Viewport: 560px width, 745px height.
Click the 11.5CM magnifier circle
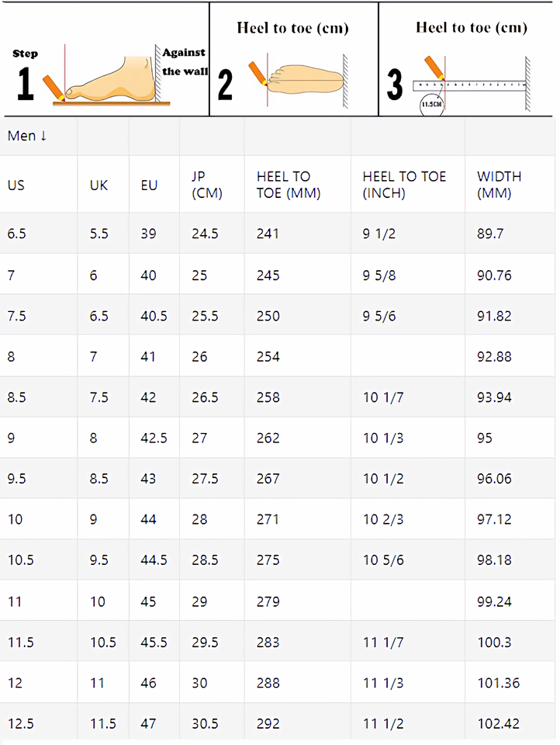[x=431, y=104]
